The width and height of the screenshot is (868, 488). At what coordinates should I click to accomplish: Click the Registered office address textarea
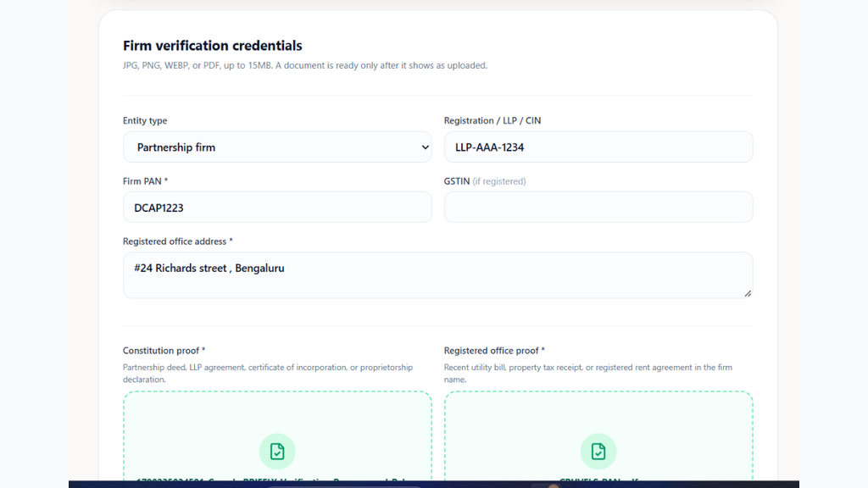coord(438,275)
